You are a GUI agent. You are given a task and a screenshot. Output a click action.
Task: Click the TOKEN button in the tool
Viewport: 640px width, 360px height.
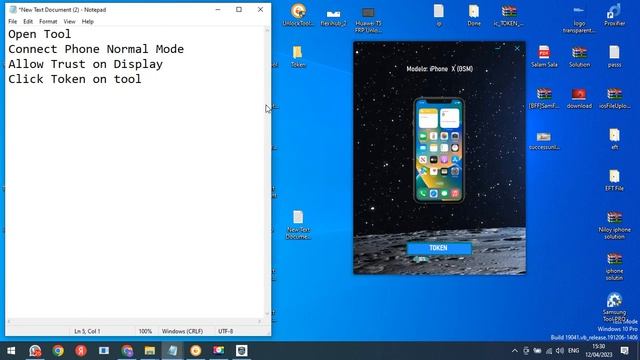tap(439, 248)
